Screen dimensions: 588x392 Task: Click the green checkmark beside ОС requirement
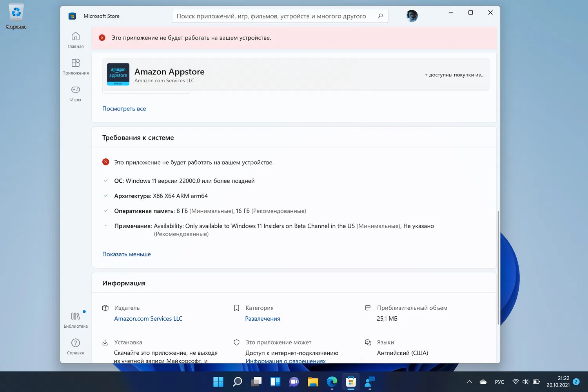click(105, 181)
